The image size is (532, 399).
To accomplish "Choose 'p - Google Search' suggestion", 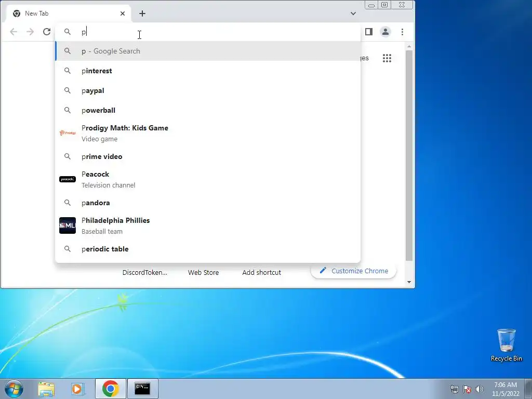I will 208,51.
